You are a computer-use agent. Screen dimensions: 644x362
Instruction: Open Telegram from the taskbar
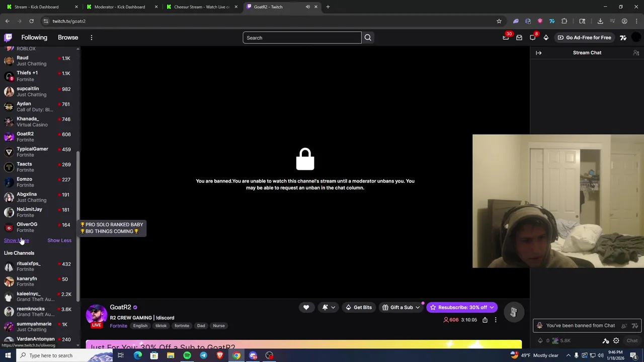203,355
